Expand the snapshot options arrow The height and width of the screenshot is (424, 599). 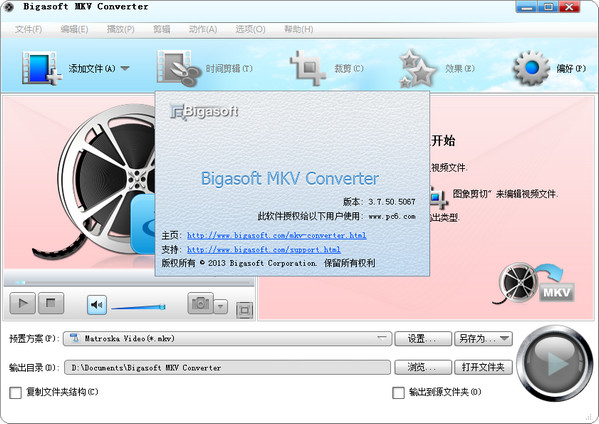pyautogui.click(x=220, y=306)
